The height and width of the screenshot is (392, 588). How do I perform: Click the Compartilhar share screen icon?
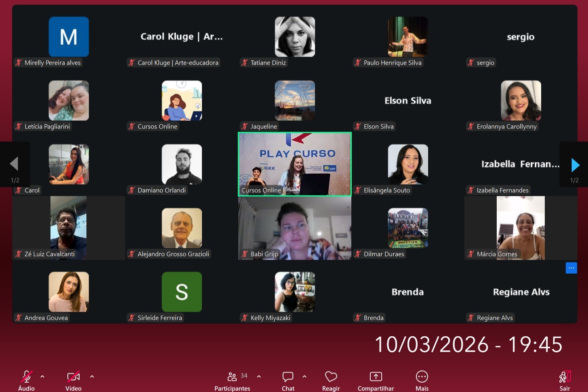click(x=376, y=377)
